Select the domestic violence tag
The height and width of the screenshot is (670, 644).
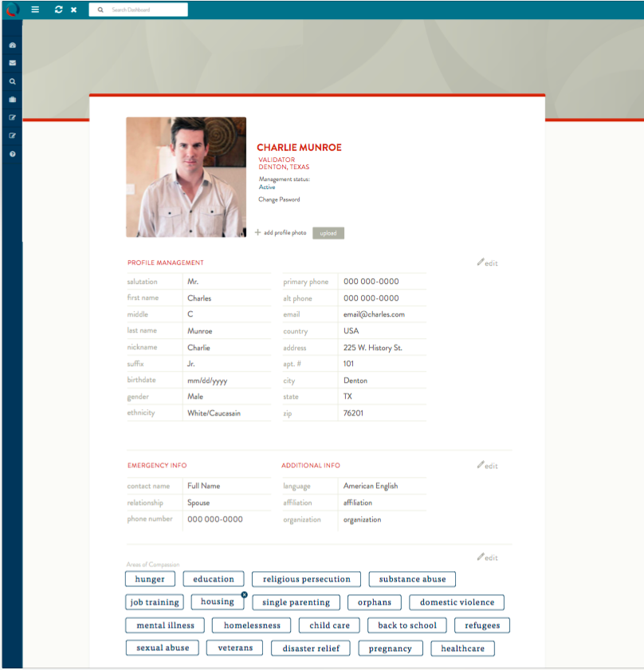(x=457, y=602)
